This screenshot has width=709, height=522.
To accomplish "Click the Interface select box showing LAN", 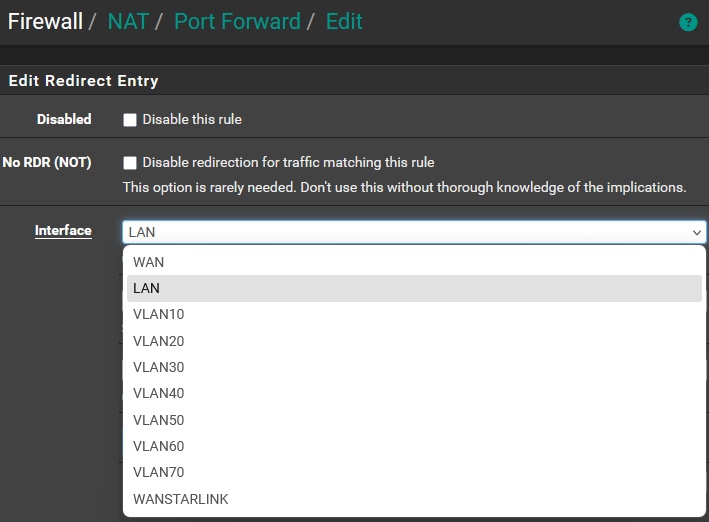I will [400, 232].
